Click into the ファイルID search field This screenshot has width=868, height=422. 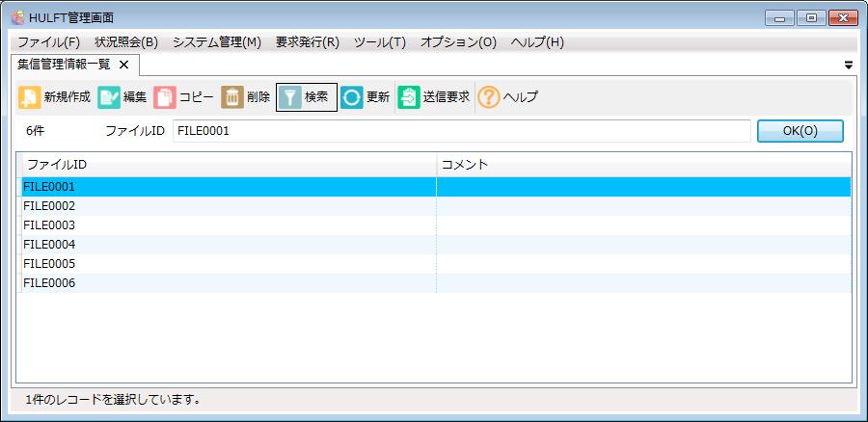pos(462,131)
